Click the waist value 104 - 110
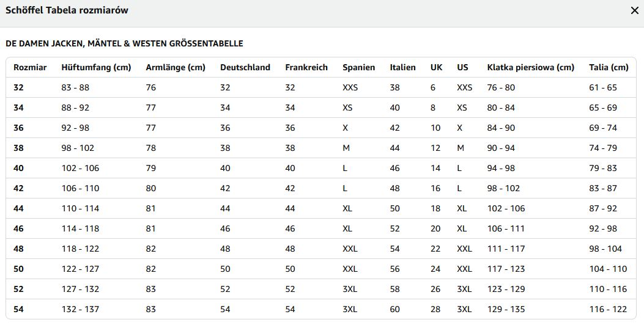This screenshot has width=644, height=328. 608,269
